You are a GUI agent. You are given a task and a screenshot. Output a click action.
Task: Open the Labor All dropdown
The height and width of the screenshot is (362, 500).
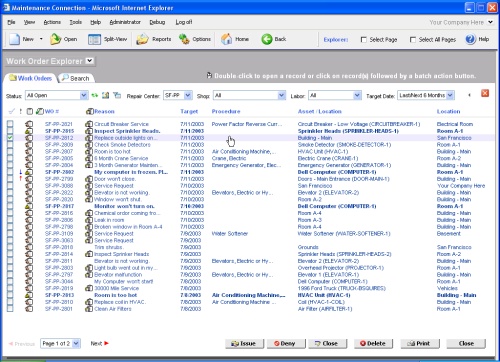(357, 95)
